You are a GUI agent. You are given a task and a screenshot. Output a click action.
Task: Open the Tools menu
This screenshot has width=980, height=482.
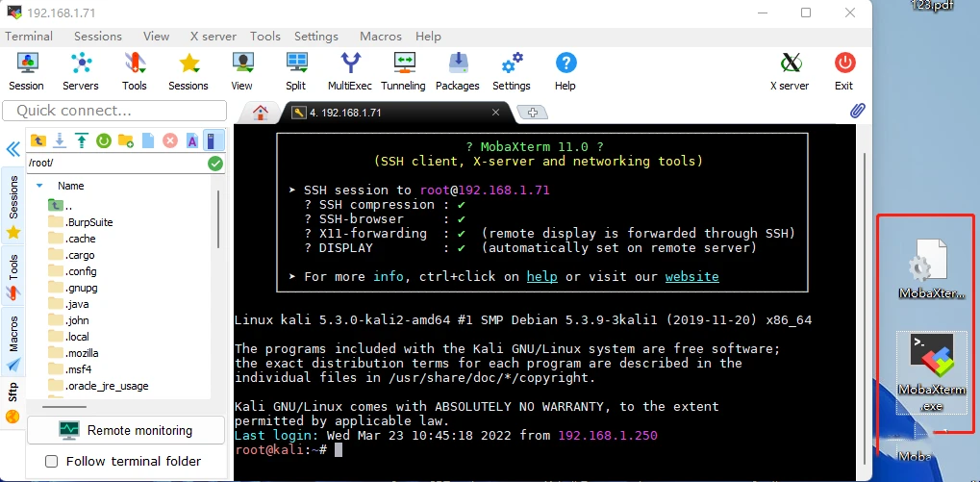(x=265, y=37)
